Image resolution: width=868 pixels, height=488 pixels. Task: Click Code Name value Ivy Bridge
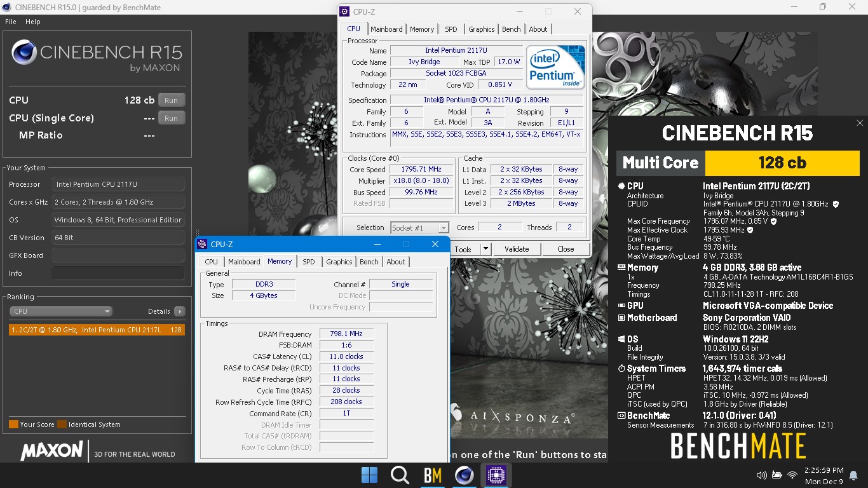tap(424, 62)
